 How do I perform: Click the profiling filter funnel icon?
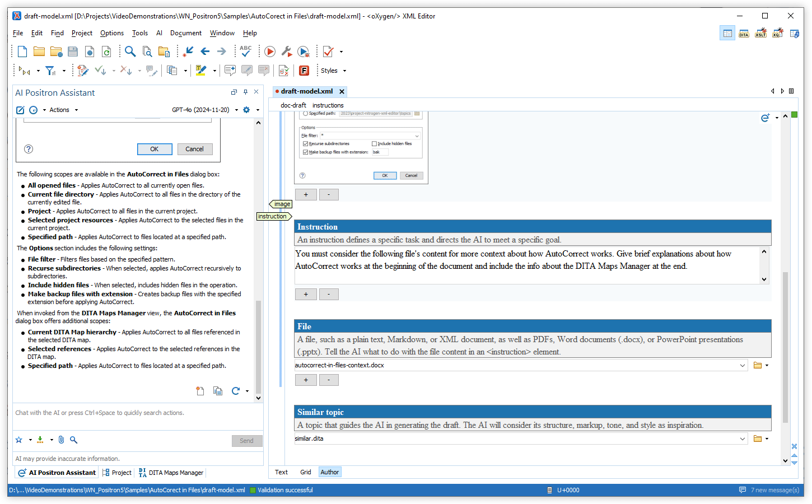[x=50, y=71]
